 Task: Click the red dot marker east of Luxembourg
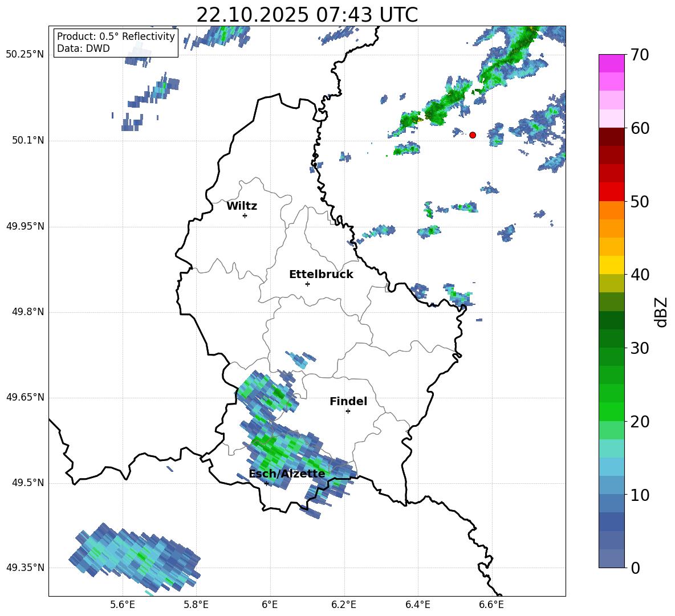tap(473, 135)
